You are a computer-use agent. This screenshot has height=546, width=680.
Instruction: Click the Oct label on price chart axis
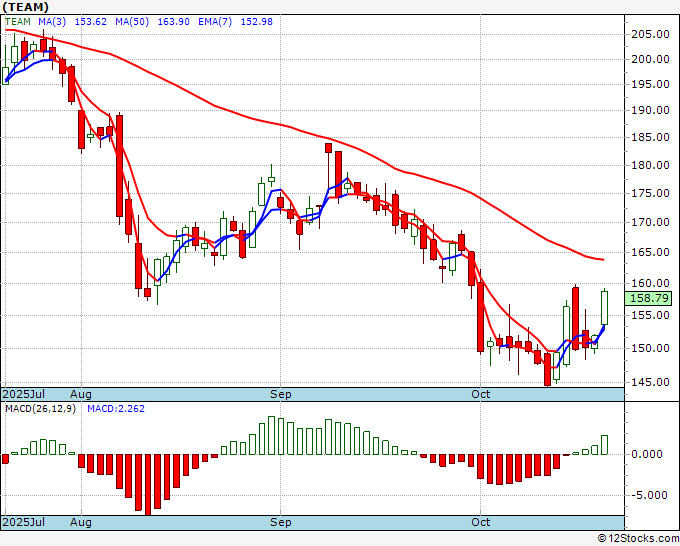tap(481, 395)
